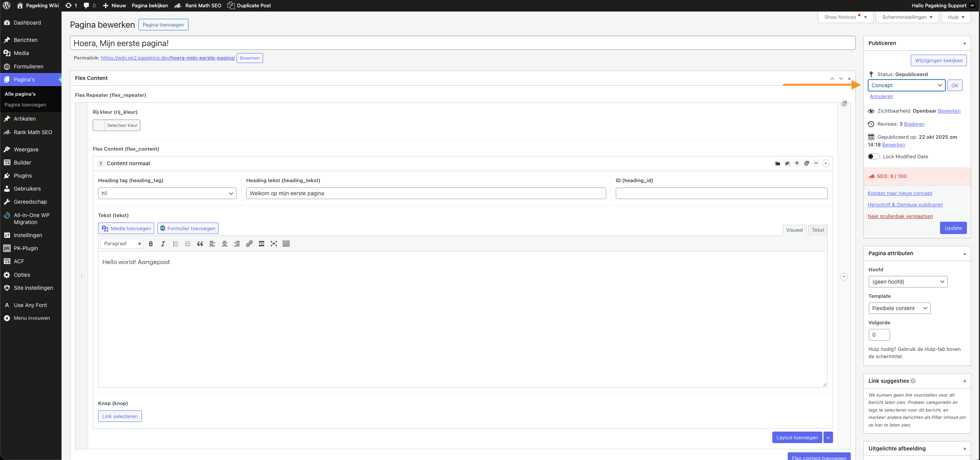
Task: Expand the Template Flexibele content dropdown
Action: tap(899, 308)
